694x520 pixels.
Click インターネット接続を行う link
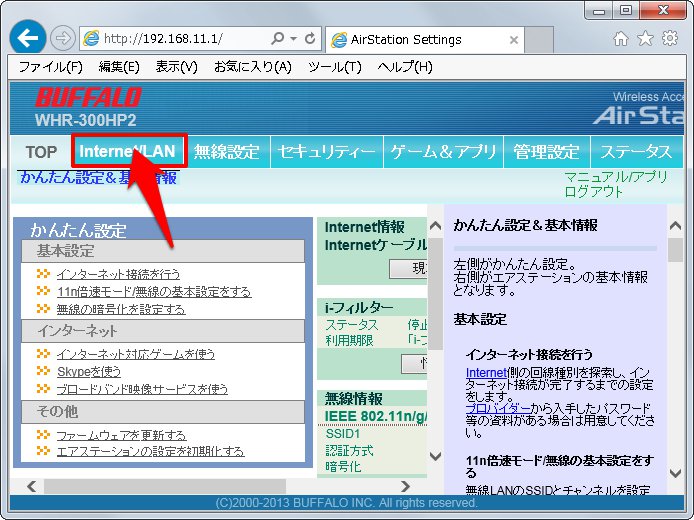point(118,274)
